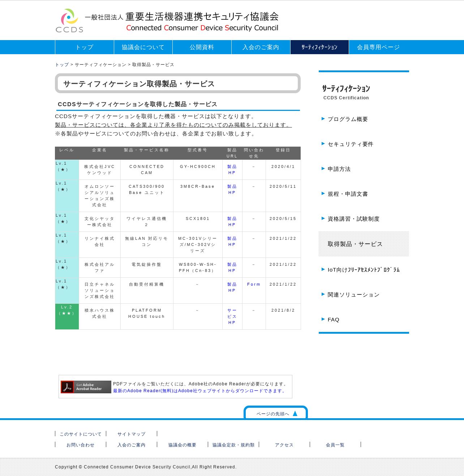Open サイトマップ footer link
The width and height of the screenshot is (464, 476).
coord(132,434)
